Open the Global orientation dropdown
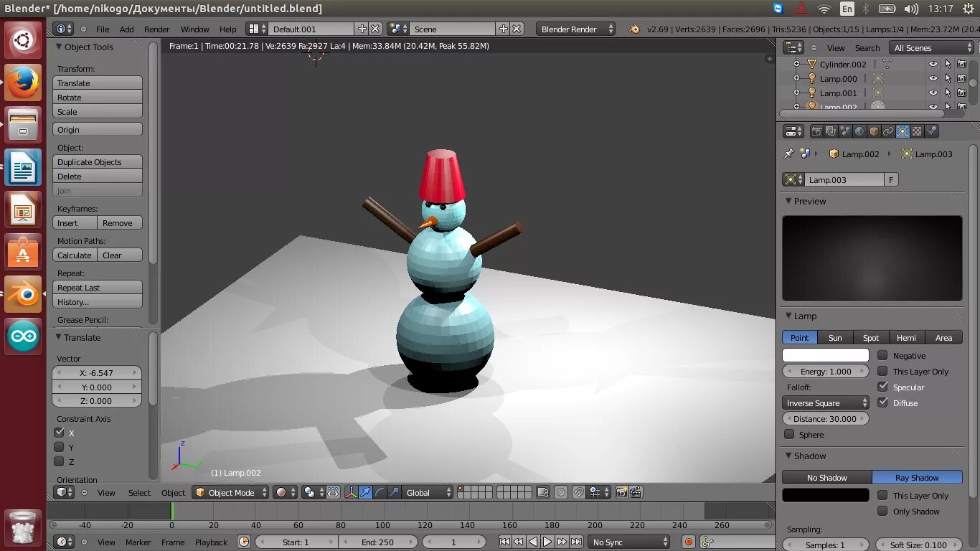 [x=428, y=492]
